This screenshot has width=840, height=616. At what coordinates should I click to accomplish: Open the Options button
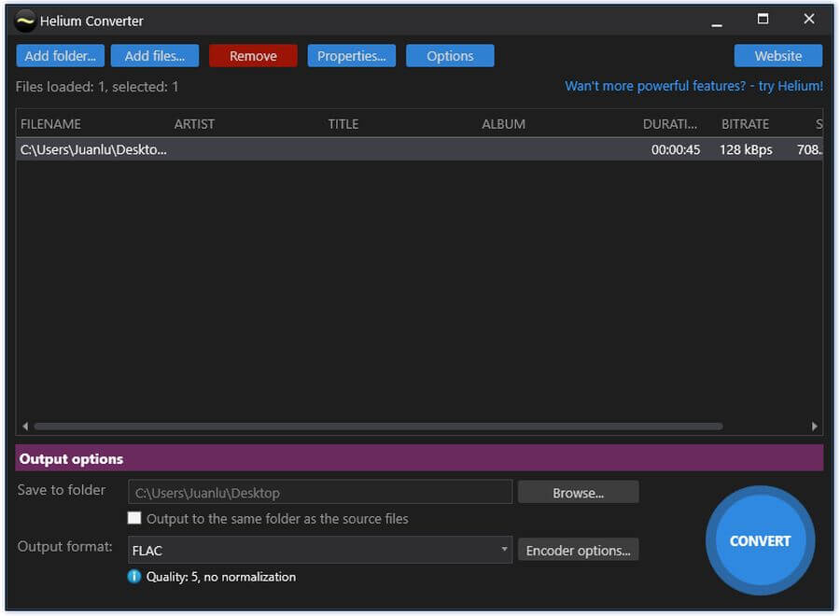click(450, 56)
